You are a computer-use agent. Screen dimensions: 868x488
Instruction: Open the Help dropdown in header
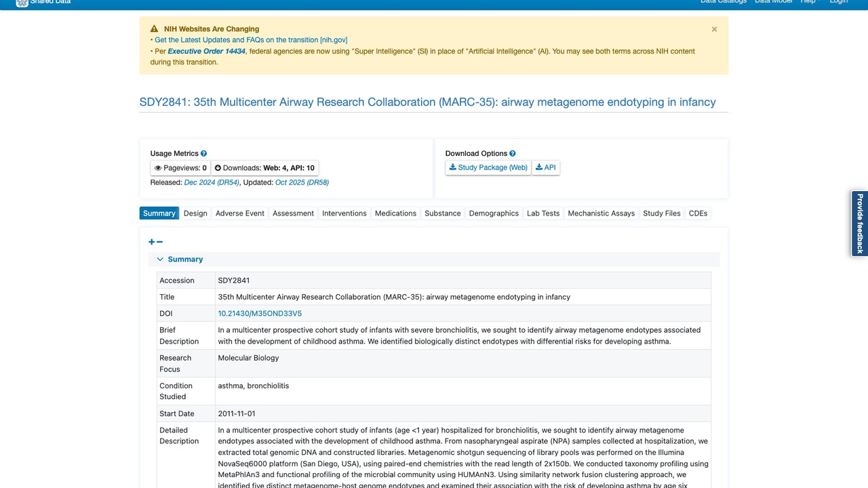[x=810, y=2]
